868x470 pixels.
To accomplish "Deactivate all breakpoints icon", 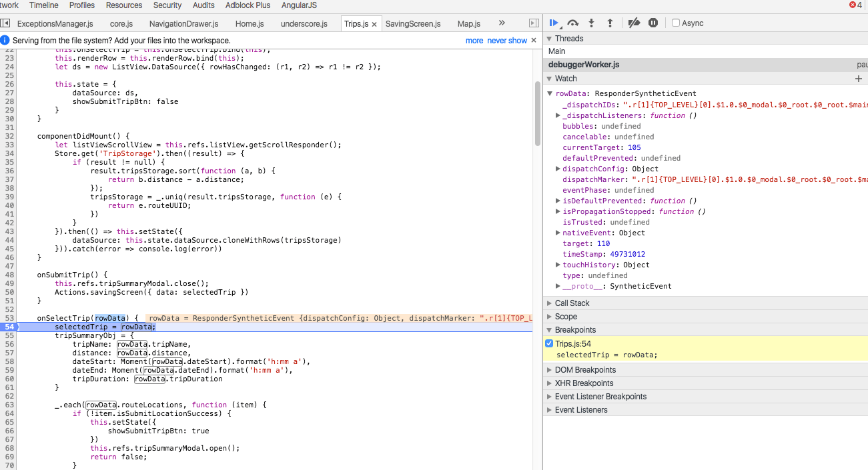I will pos(634,23).
